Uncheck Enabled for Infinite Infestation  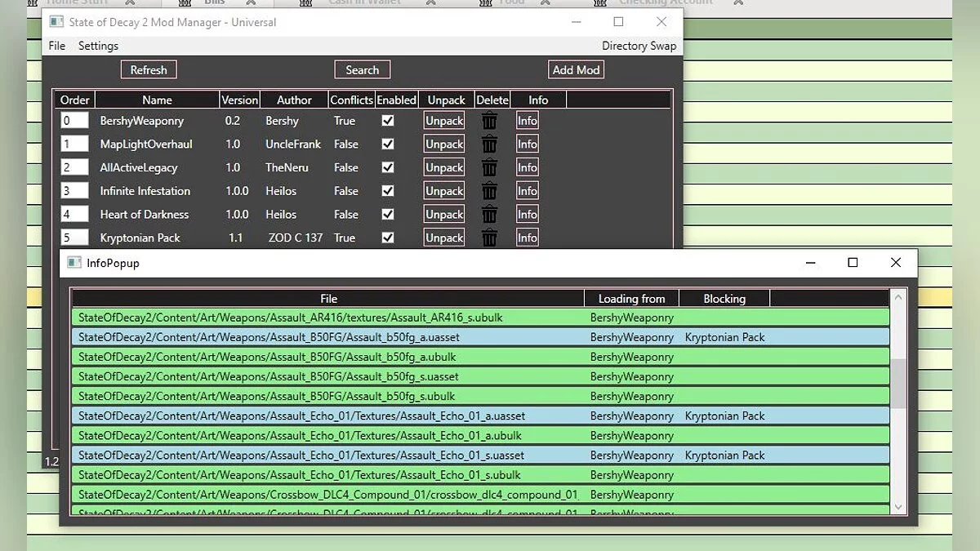pyautogui.click(x=388, y=191)
